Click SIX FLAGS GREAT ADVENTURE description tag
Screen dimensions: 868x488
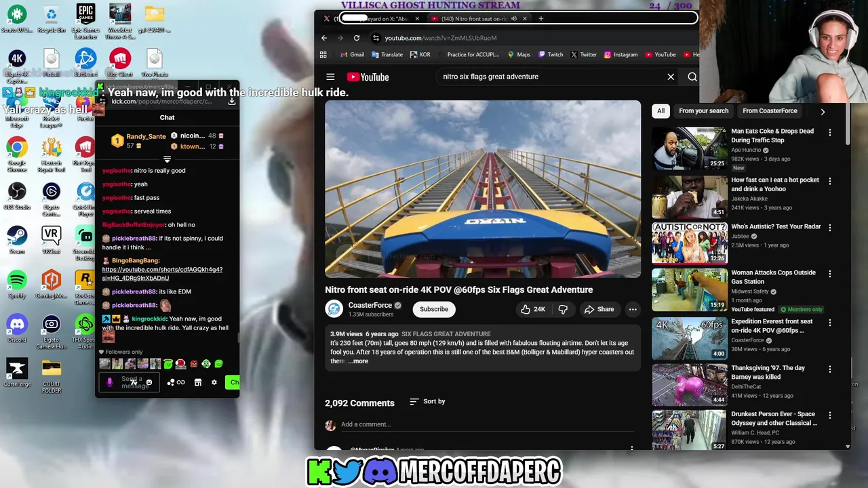point(446,334)
